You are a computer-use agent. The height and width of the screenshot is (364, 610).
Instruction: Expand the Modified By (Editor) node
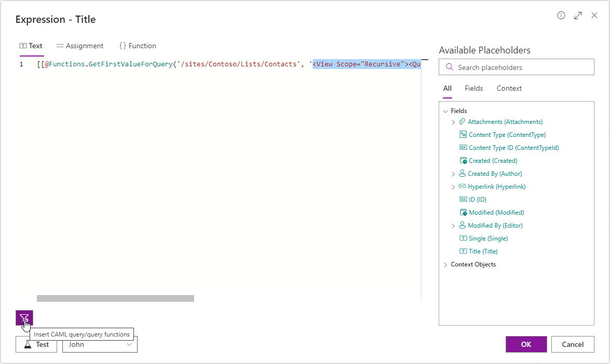click(x=453, y=226)
